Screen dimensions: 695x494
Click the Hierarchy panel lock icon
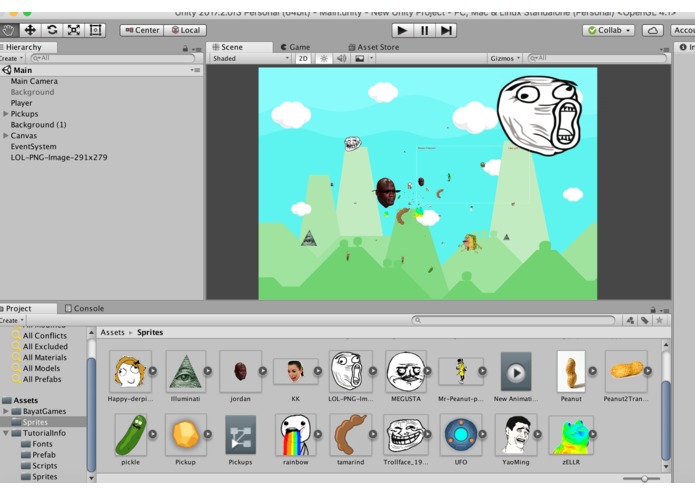[x=185, y=48]
